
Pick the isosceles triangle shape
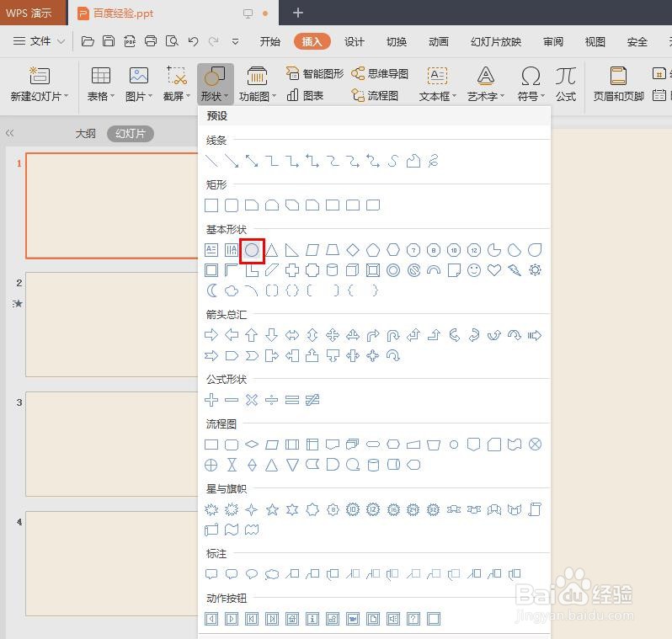(x=272, y=250)
